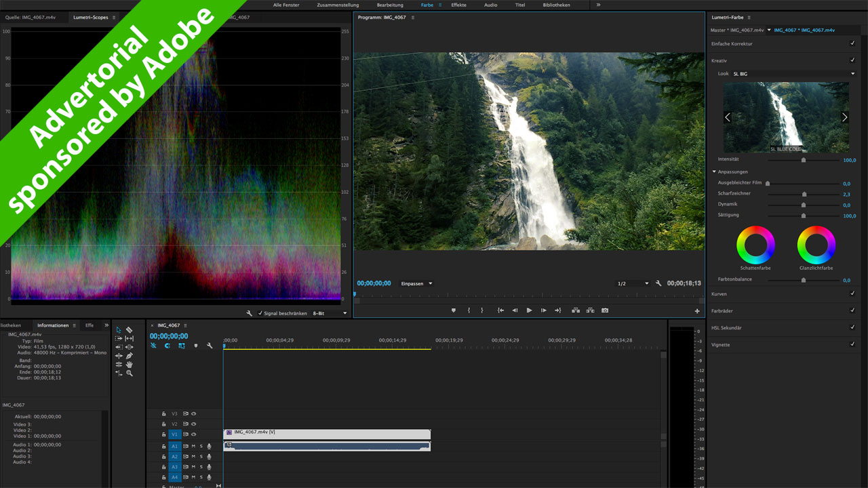Viewport: 868px width, 488px height.
Task: Select the Razor tool in the toolbox
Action: pos(129,330)
